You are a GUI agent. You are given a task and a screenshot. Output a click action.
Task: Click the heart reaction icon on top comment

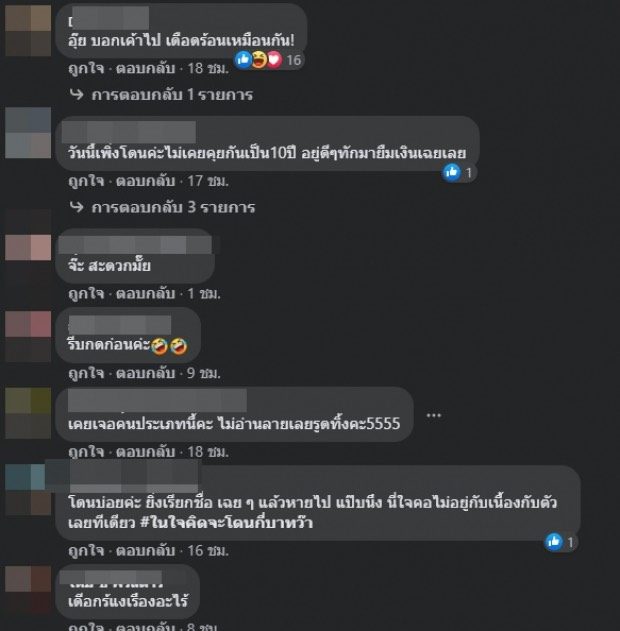pyautogui.click(x=274, y=60)
